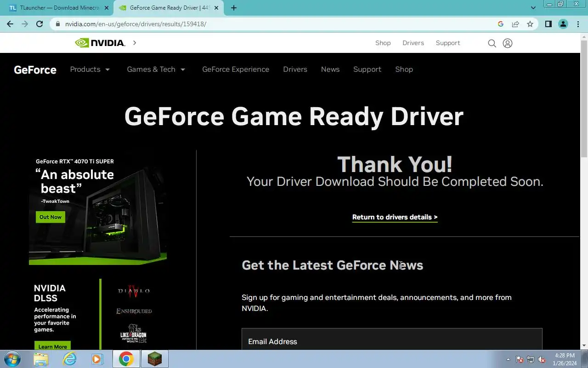Expand the Games & Tech dropdown
This screenshot has height=368, width=588.
click(156, 69)
